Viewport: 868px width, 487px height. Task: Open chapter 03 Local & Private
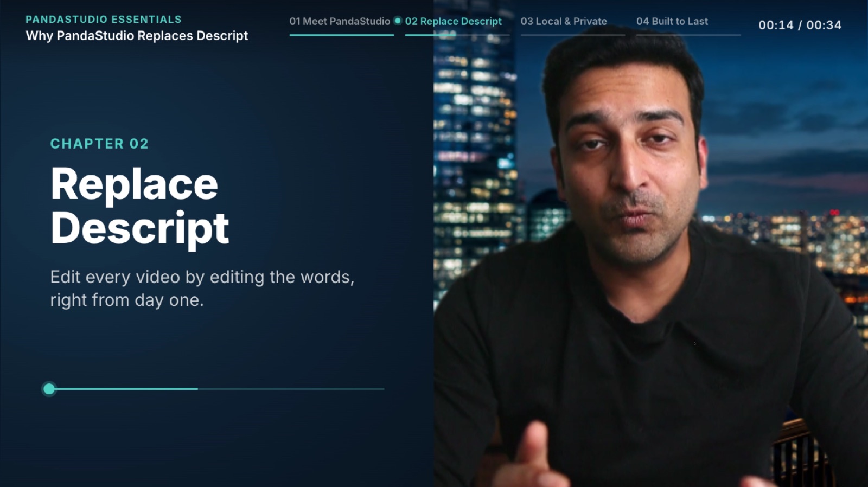(564, 21)
